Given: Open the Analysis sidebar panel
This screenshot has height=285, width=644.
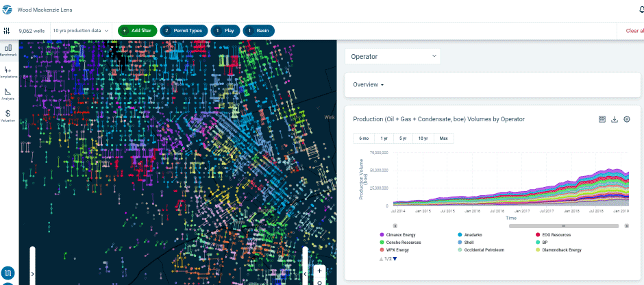Looking at the screenshot, I should tap(8, 94).
